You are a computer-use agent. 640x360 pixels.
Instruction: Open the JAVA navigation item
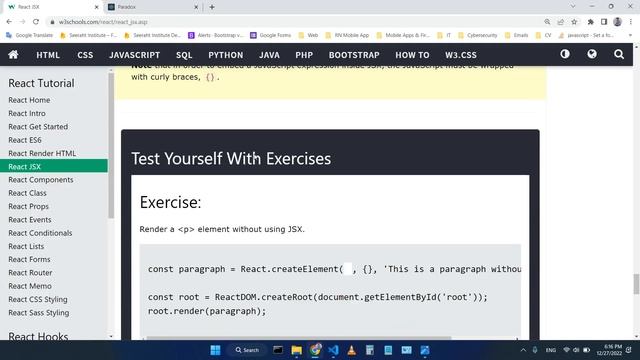[269, 55]
